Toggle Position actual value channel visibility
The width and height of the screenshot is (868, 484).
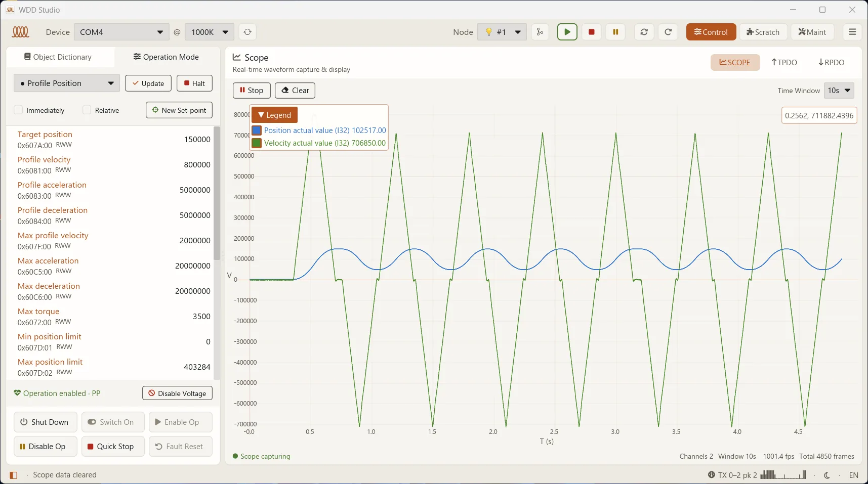coord(257,130)
